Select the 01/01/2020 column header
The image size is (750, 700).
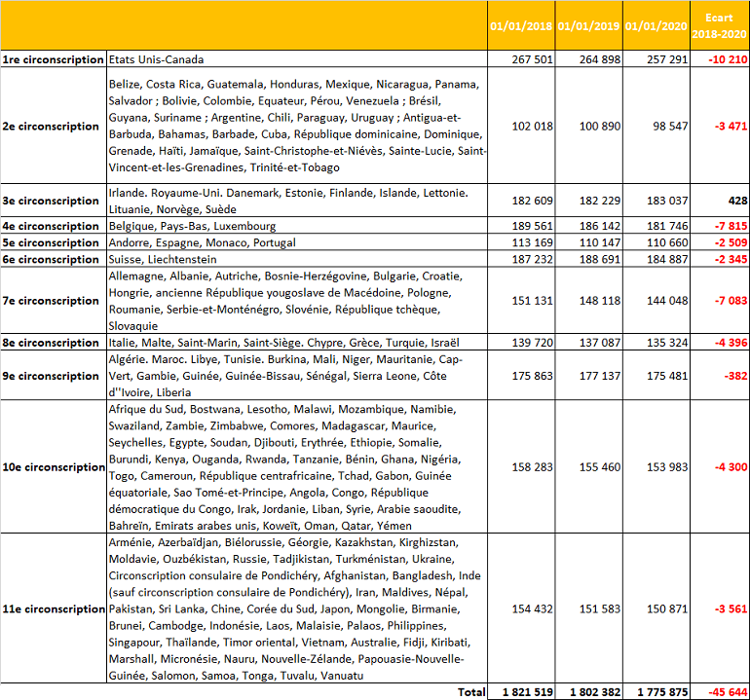tap(656, 26)
